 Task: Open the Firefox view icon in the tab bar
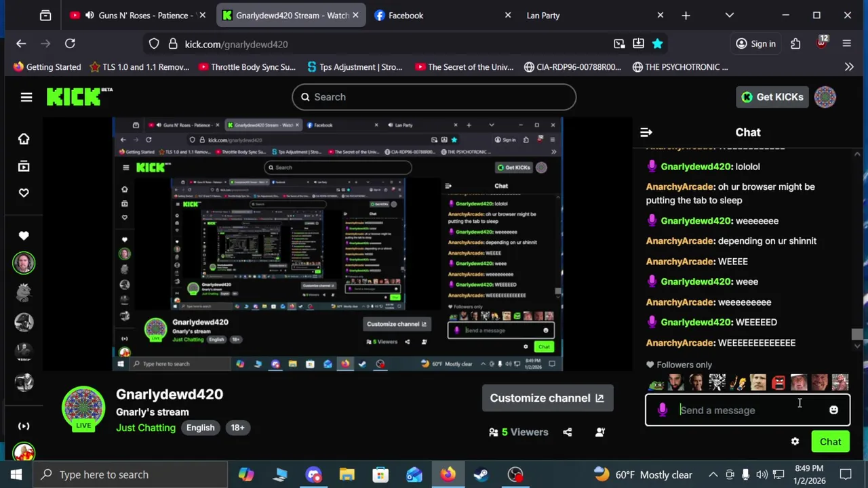pos(45,15)
